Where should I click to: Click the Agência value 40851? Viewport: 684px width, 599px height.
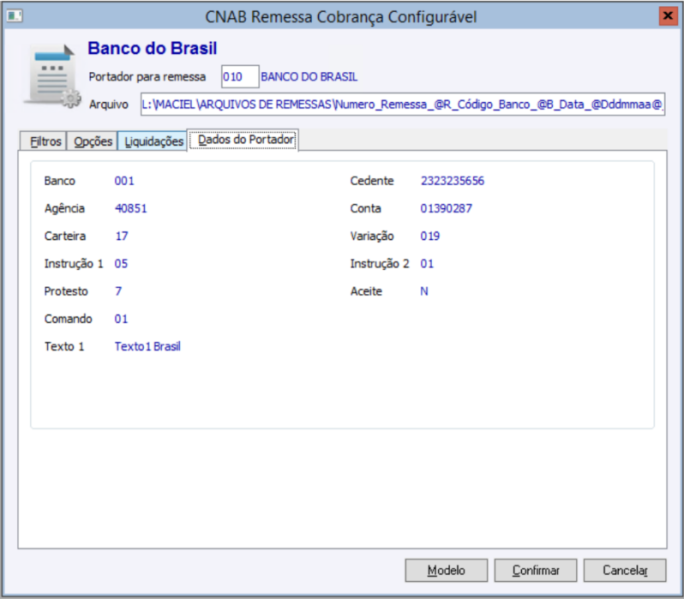[131, 209]
